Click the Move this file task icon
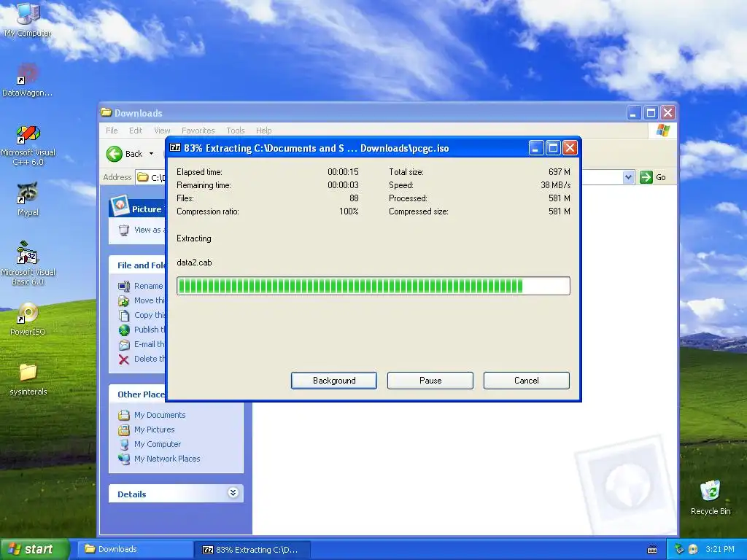 point(124,300)
